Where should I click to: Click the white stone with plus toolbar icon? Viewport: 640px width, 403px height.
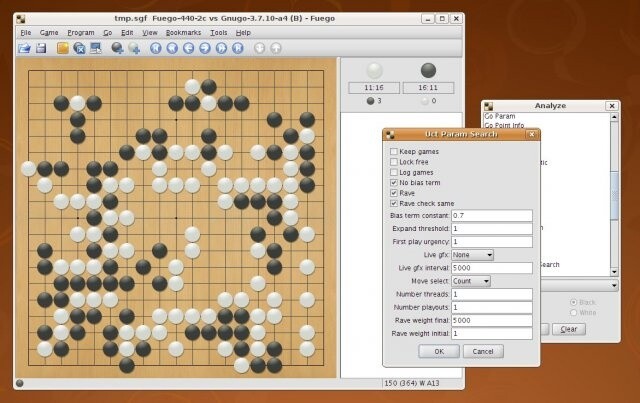[x=134, y=48]
